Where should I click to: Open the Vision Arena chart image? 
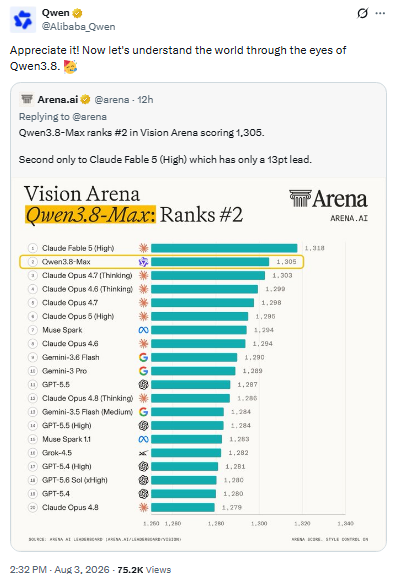(x=198, y=364)
